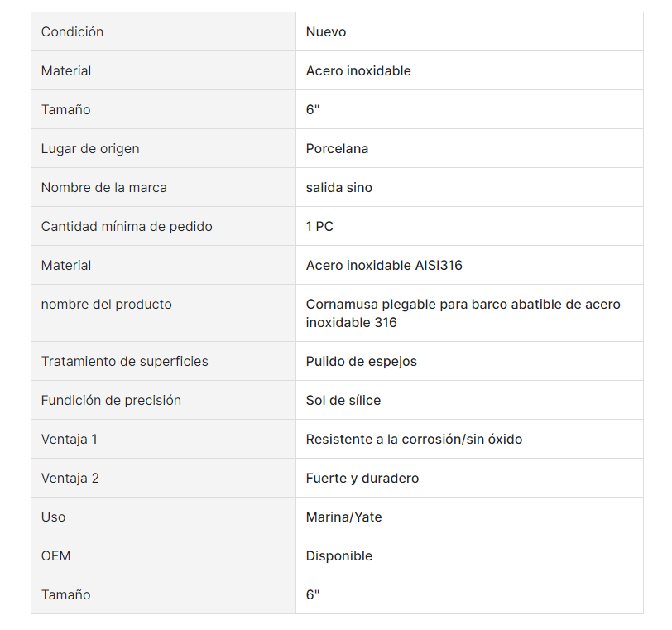The width and height of the screenshot is (672, 630).
Task: Click the Fuerte y duradero value
Action: click(x=362, y=479)
